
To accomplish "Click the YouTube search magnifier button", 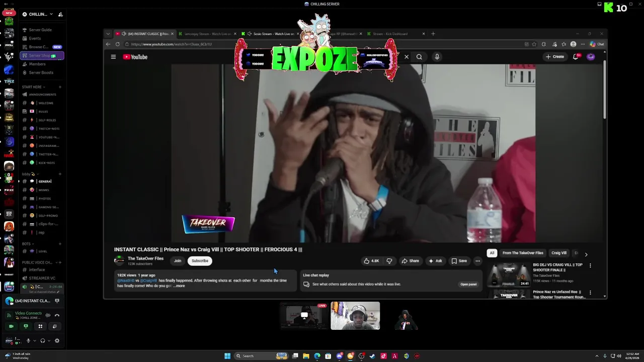I will pos(419,57).
